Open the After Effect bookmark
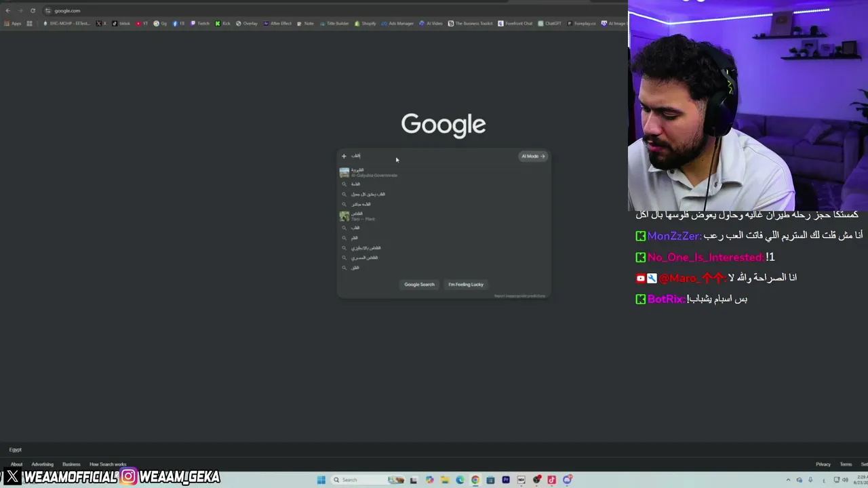The height and width of the screenshot is (488, 868). click(x=277, y=24)
